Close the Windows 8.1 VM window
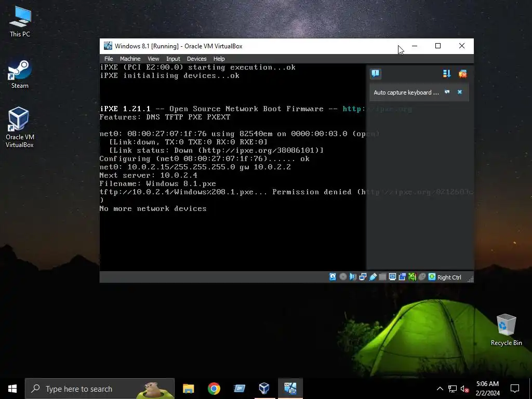Viewport: 532px width, 399px height. (462, 46)
